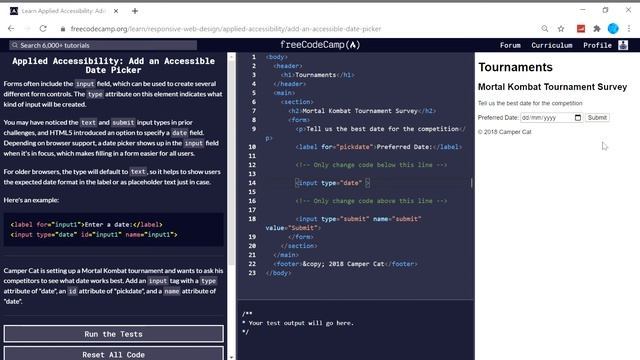Click the scroll-down arrow of the instructions panel
The height and width of the screenshot is (360, 640).
point(231,357)
